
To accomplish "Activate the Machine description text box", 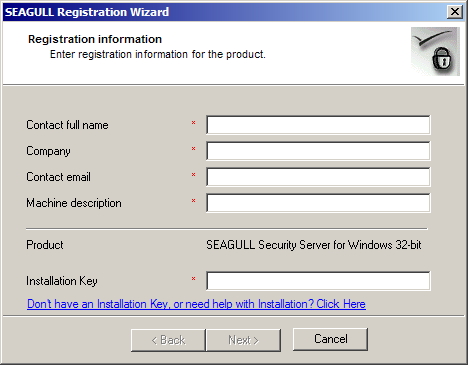I will click(x=318, y=203).
